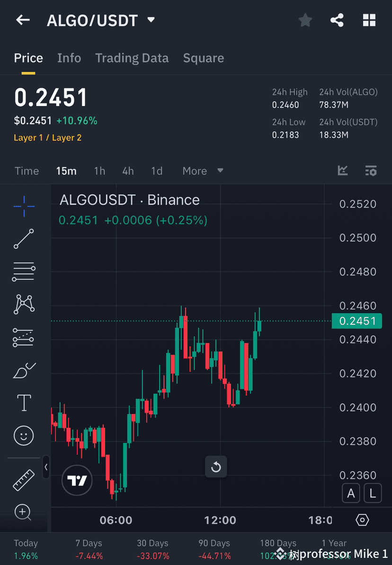The height and width of the screenshot is (565, 392).
Task: Open the More timeframes dropdown
Action: (x=202, y=171)
